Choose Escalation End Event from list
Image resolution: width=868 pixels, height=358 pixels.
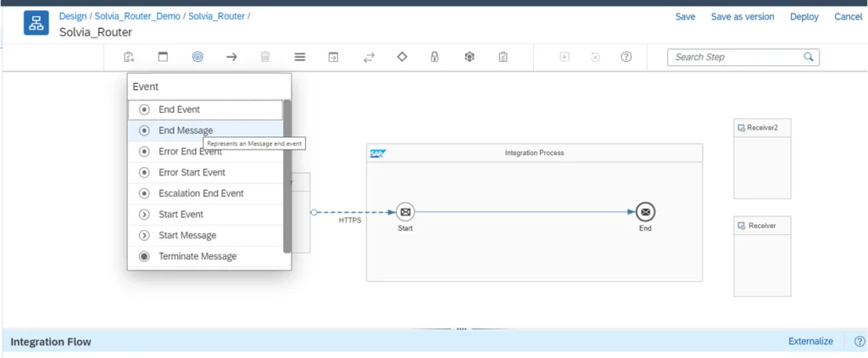[201, 193]
